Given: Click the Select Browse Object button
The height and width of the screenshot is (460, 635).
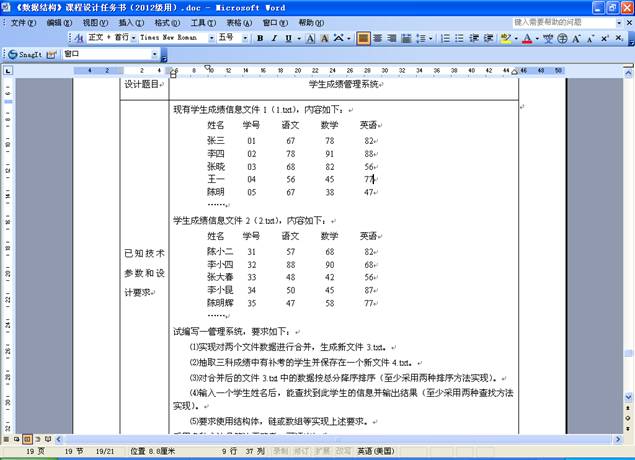Looking at the screenshot, I should [628, 418].
